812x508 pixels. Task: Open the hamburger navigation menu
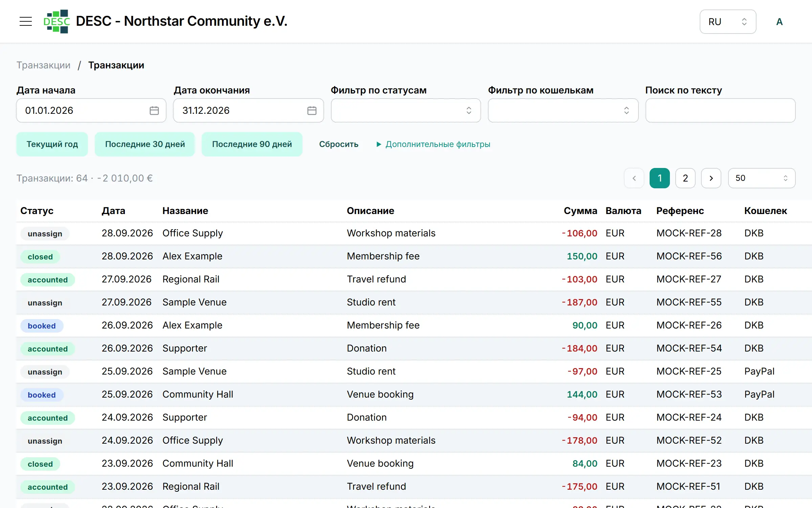26,21
